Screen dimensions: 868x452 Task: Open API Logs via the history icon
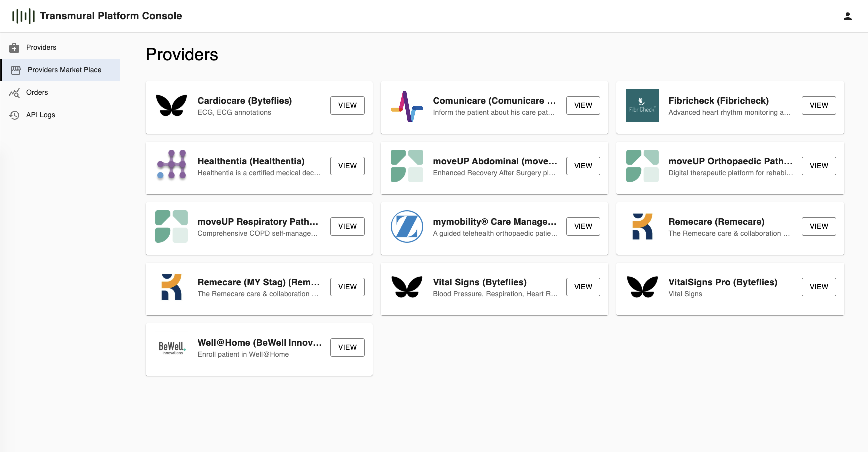pyautogui.click(x=15, y=115)
